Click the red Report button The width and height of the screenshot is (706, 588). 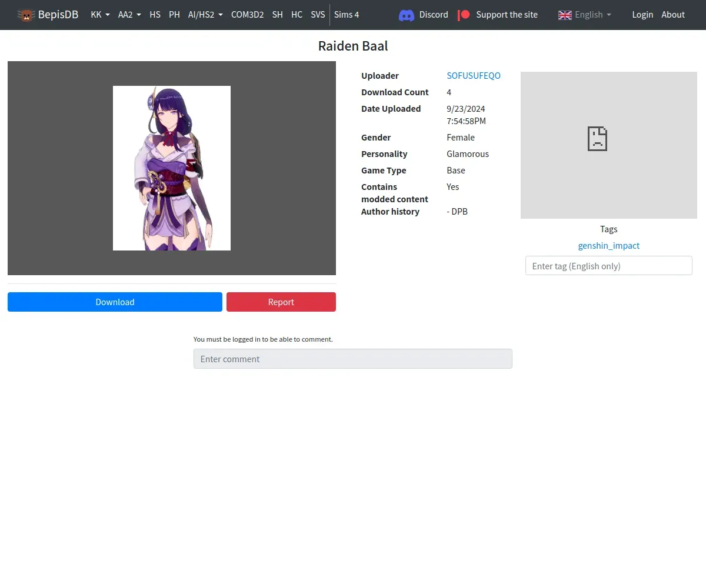tap(281, 302)
